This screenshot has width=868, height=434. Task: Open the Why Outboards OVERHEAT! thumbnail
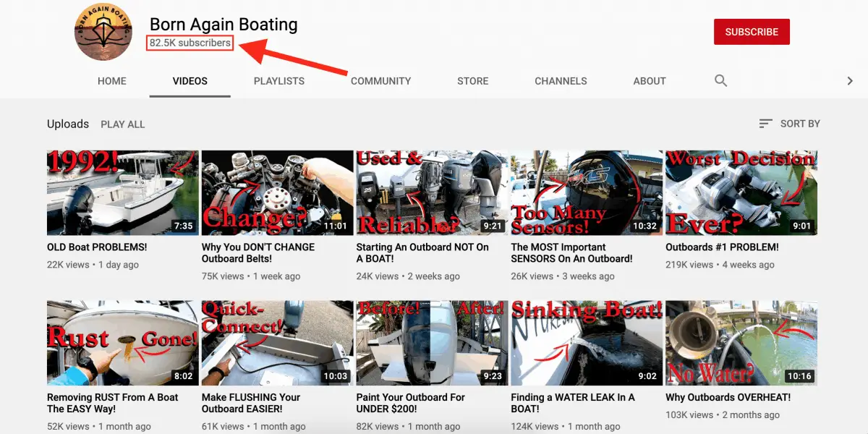pos(742,343)
